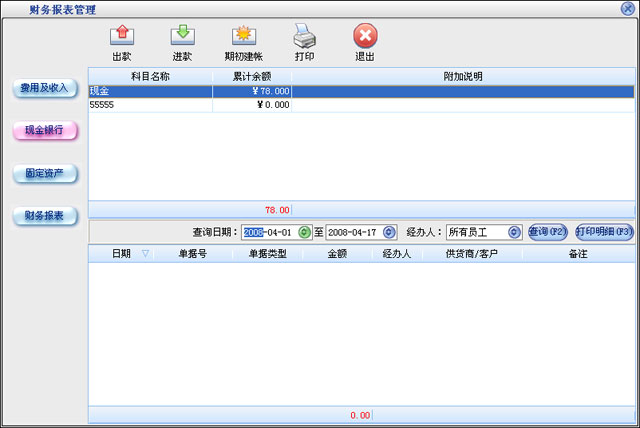Click the 单据号 column header
The height and width of the screenshot is (428, 640).
coord(193,254)
